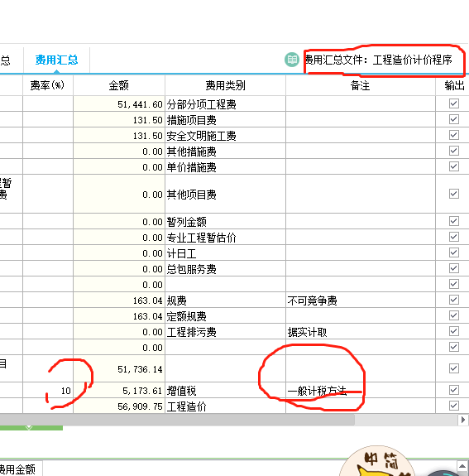This screenshot has height=476, width=469.
Task: Click the up arrow of the lower vertical scrollbar
Action: pyautogui.click(x=462, y=466)
